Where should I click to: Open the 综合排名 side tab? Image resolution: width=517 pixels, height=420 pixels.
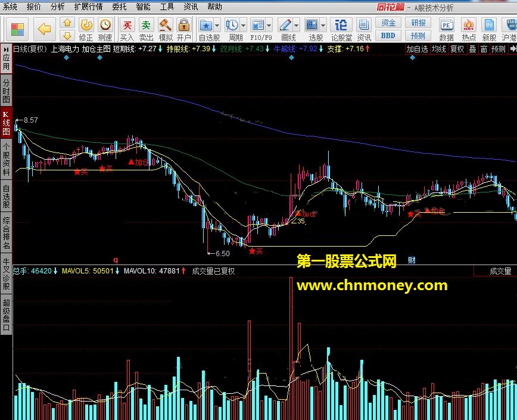6,233
